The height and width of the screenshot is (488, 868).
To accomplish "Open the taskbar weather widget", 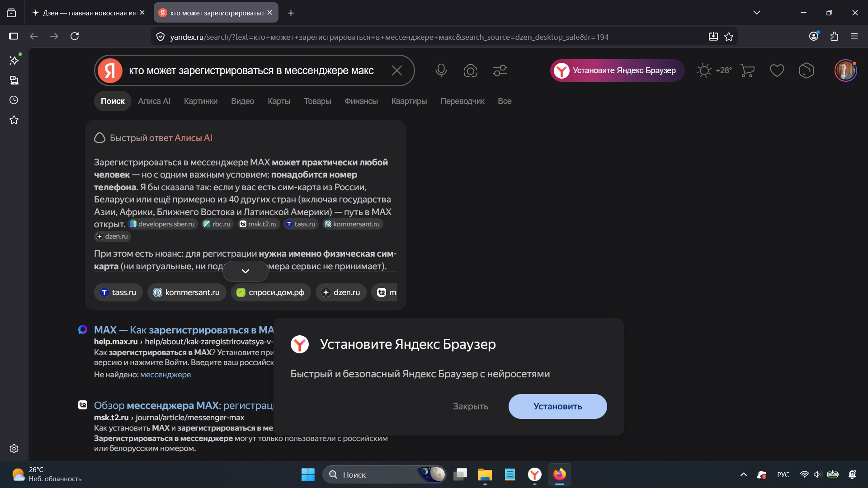I will tap(47, 474).
